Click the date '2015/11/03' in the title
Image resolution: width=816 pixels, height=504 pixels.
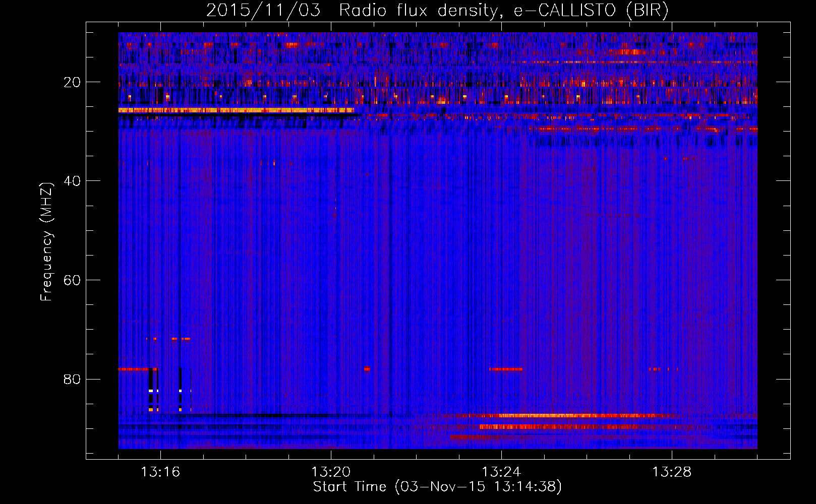263,11
